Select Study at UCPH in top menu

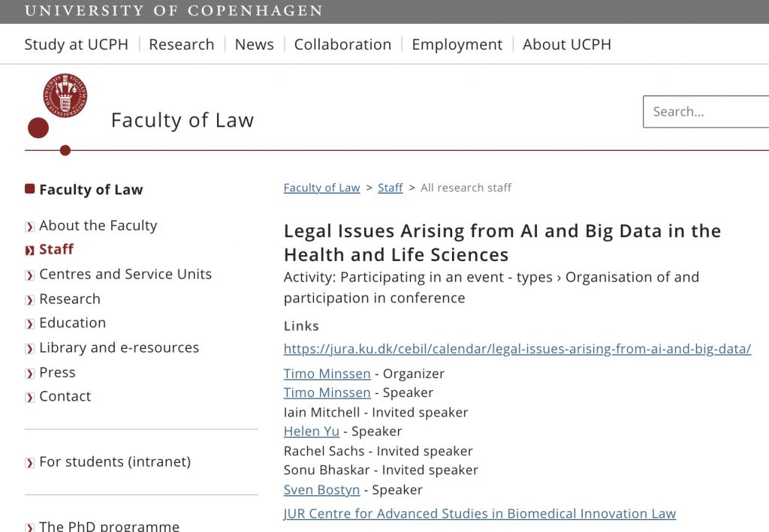coord(76,44)
